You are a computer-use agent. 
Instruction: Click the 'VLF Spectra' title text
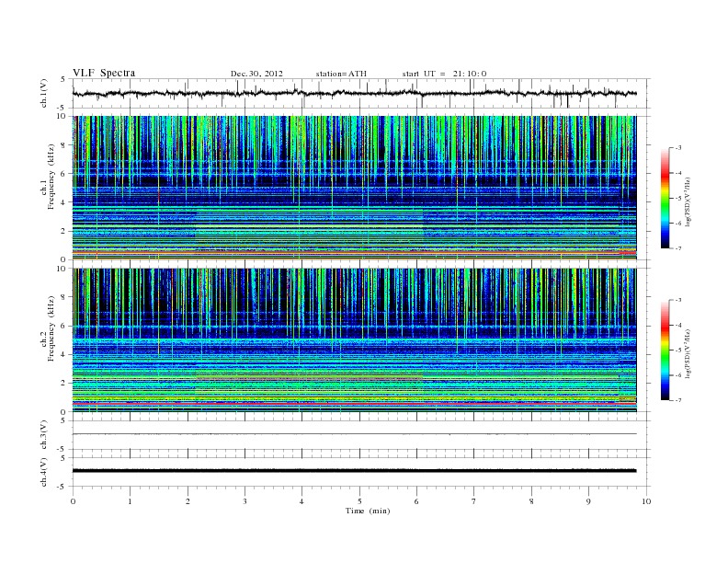(x=104, y=73)
